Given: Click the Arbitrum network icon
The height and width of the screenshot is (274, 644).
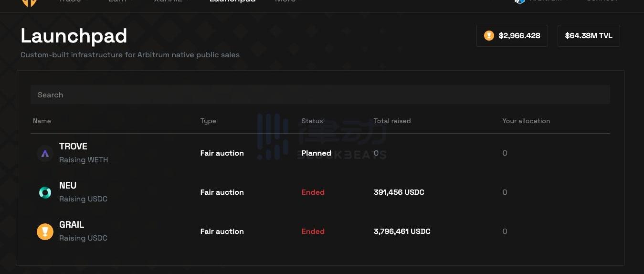Looking at the screenshot, I should pos(520,1).
